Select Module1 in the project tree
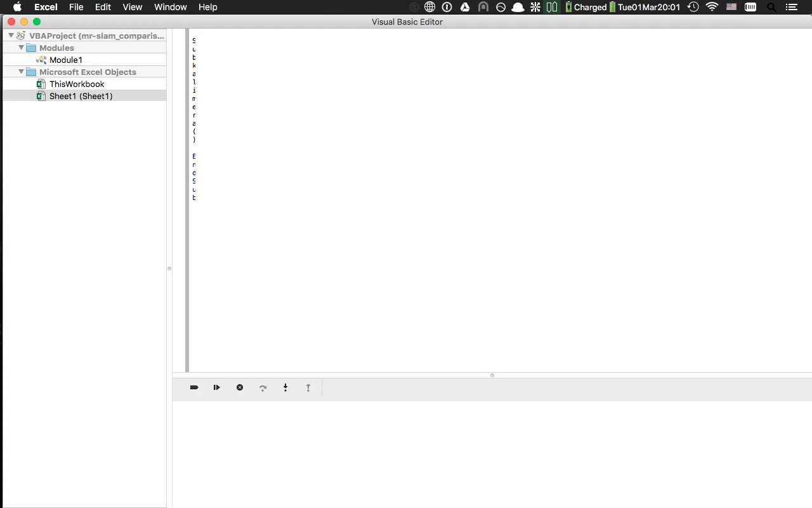Screen dimensions: 812x508 (66, 60)
